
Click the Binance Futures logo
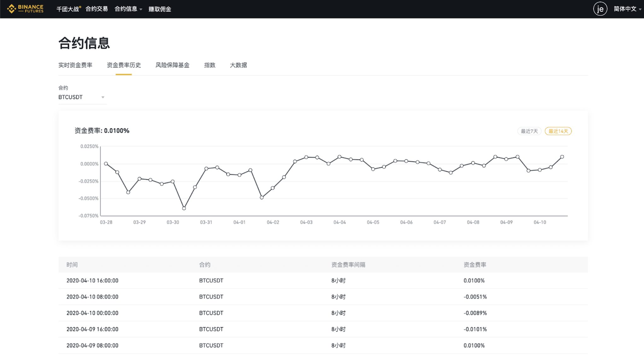tap(25, 9)
